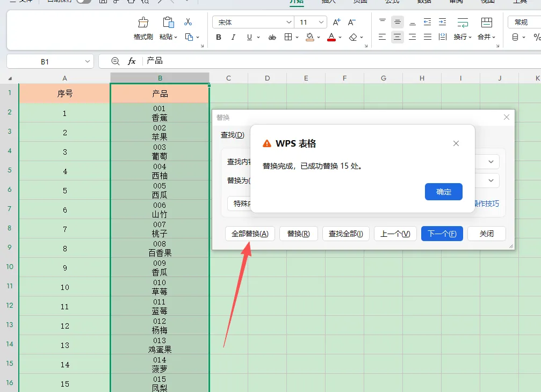Expand the paste (粘贴) options arrow
Image resolution: width=541 pixels, height=392 pixels.
(x=176, y=37)
